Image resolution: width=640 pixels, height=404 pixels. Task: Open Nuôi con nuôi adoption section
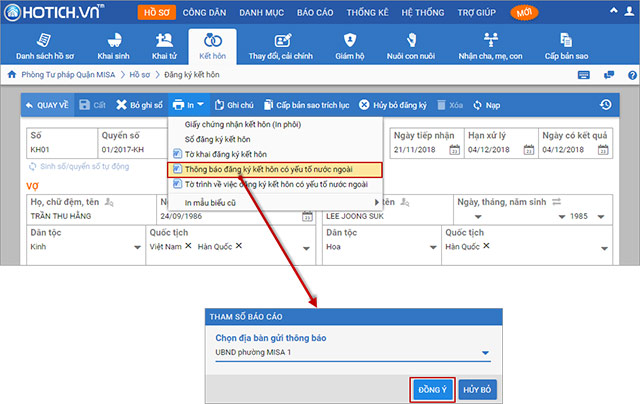tap(411, 47)
